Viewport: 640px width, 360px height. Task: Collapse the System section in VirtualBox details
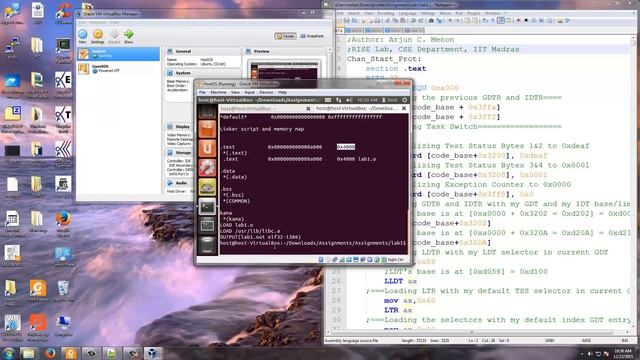[x=183, y=73]
